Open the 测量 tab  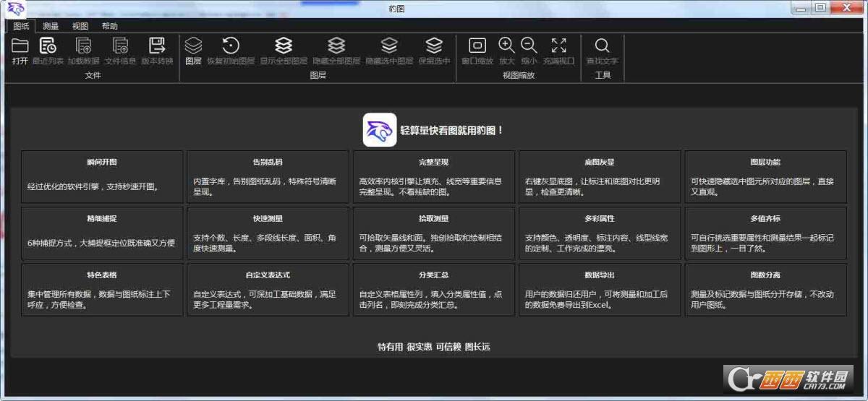[51, 26]
